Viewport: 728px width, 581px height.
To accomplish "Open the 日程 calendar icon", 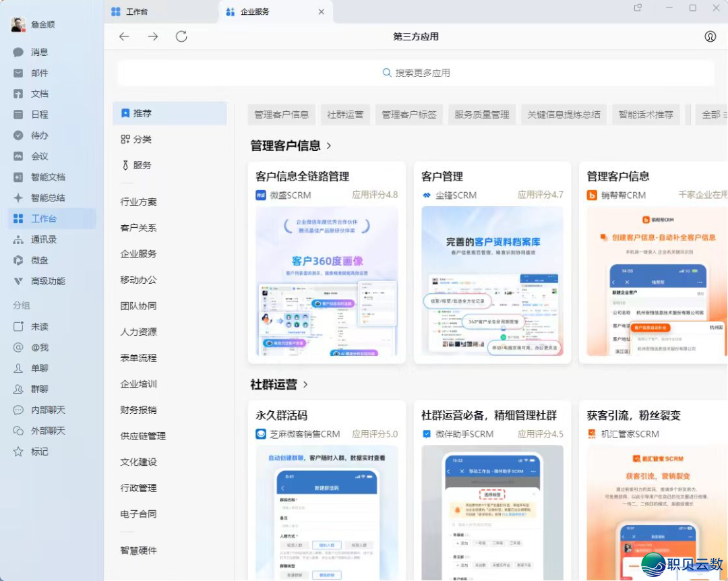I will 18,115.
